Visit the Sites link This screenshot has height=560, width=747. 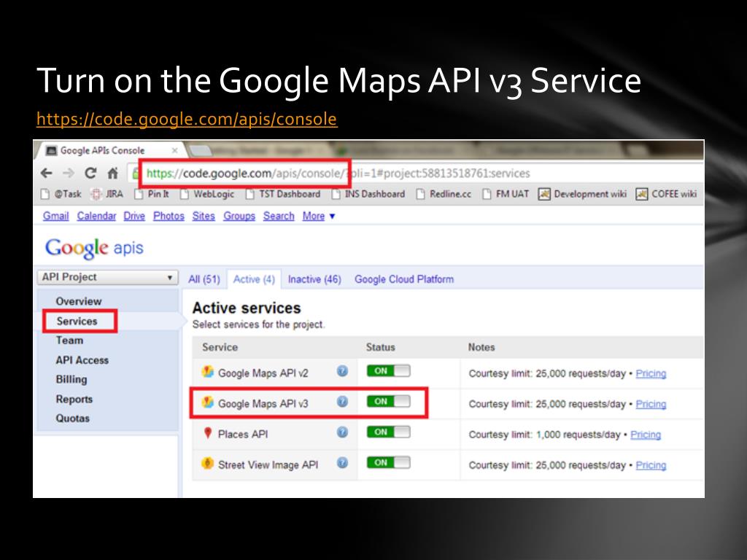click(x=204, y=216)
